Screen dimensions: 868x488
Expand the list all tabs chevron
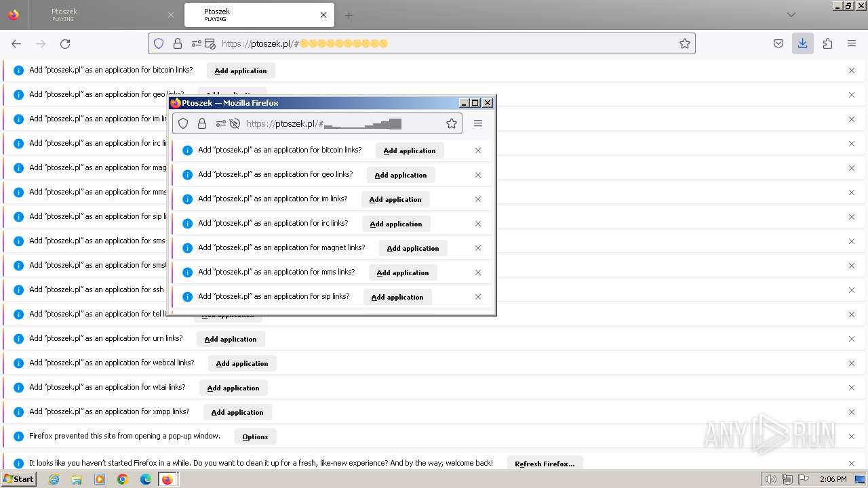pyautogui.click(x=791, y=15)
